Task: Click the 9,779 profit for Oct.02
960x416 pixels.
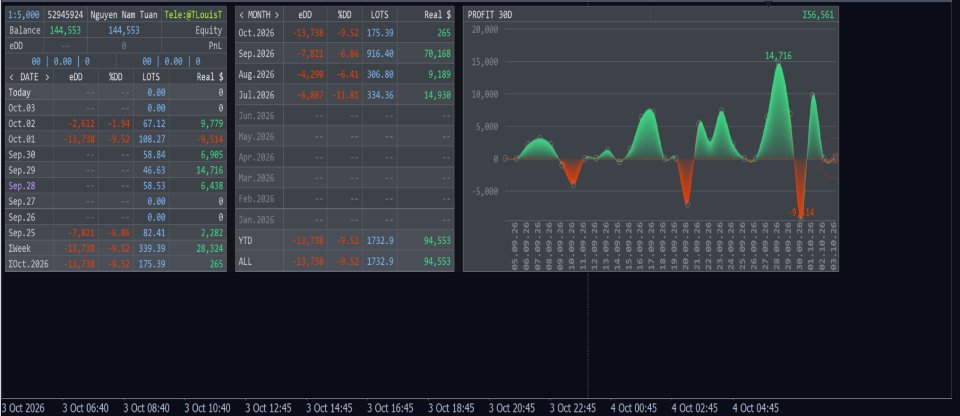Action: click(211, 124)
